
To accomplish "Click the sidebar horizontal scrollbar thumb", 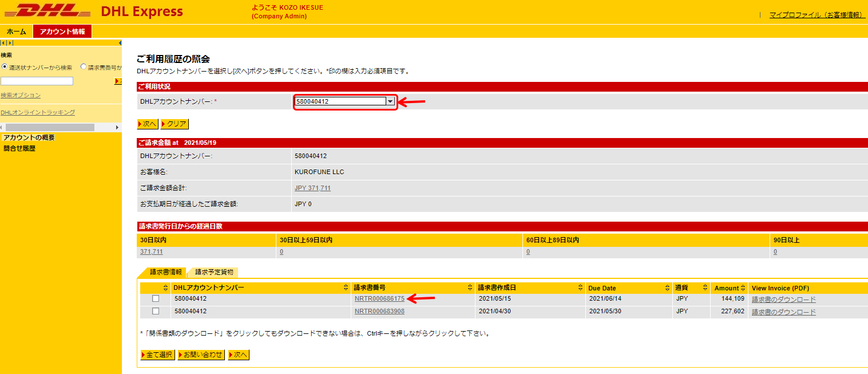I will [50, 127].
